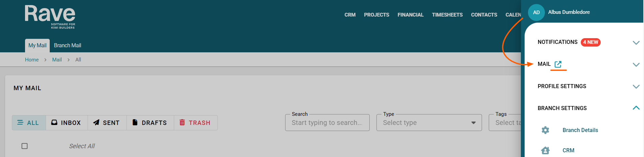
Task: Switch the mail filter to All
Action: (x=28, y=123)
